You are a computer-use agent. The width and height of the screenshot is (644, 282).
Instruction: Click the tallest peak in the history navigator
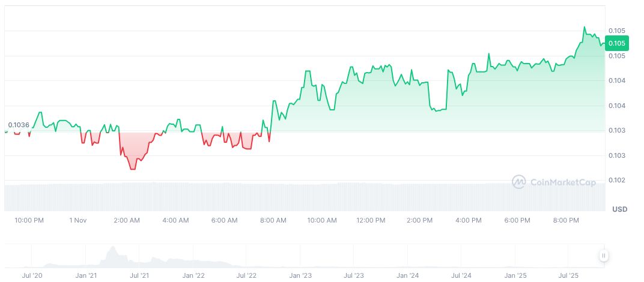(111, 248)
